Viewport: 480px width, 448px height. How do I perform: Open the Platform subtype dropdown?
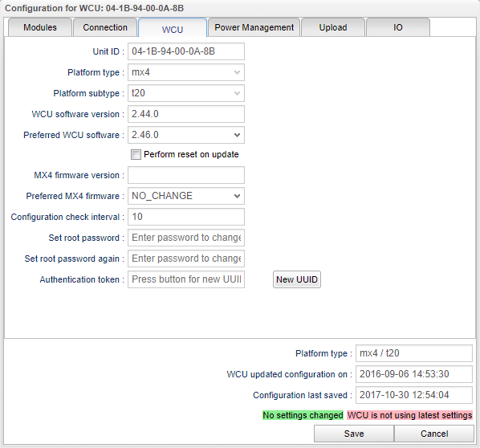coord(186,93)
